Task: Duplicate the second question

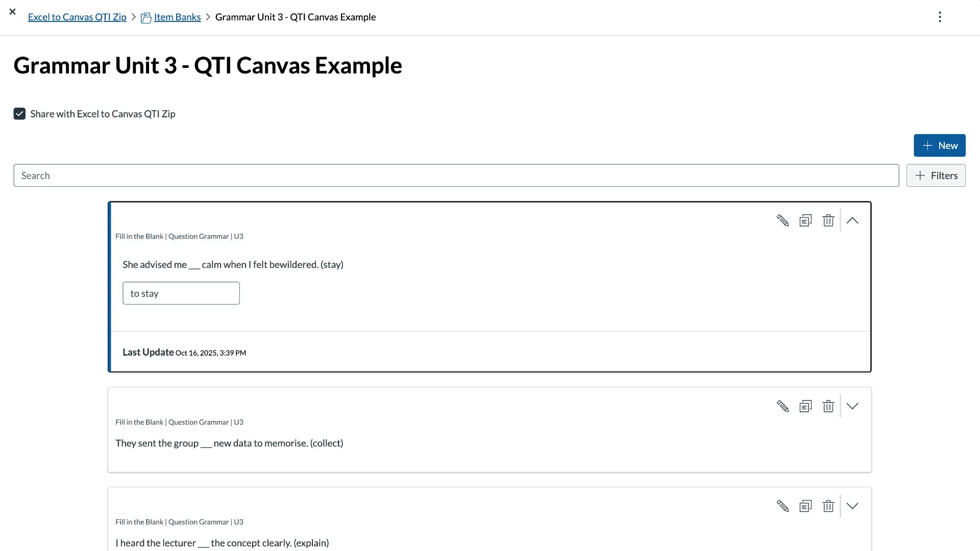Action: (805, 406)
